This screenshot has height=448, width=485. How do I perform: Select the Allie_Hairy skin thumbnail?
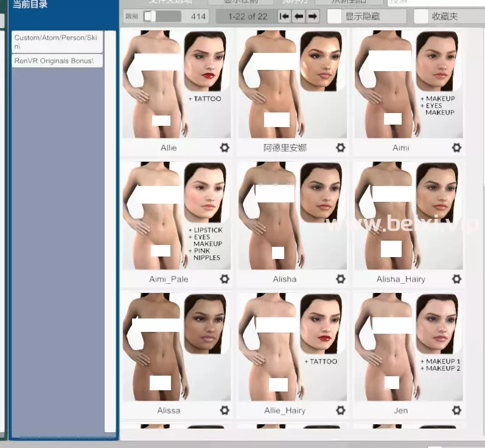292,346
